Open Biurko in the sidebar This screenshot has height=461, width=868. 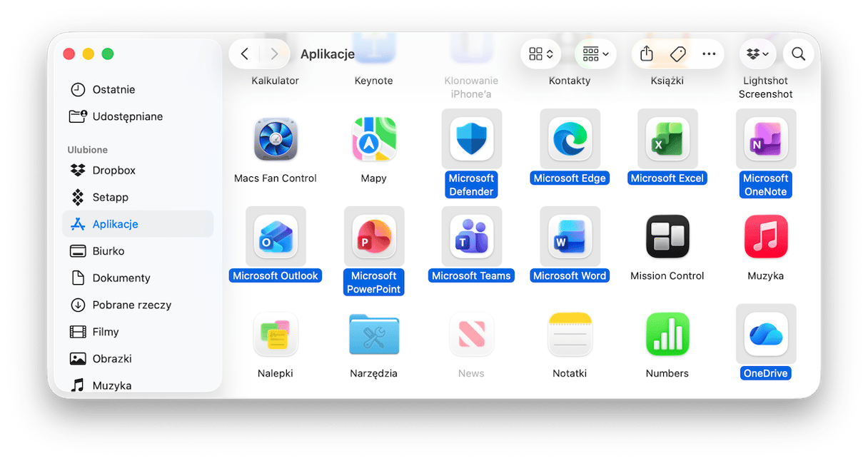pos(138,251)
